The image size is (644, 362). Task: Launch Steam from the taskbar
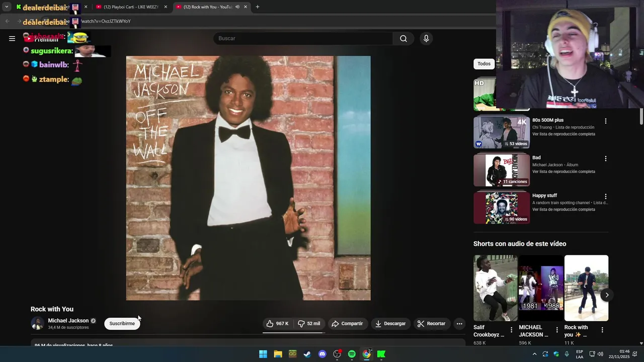click(x=307, y=354)
